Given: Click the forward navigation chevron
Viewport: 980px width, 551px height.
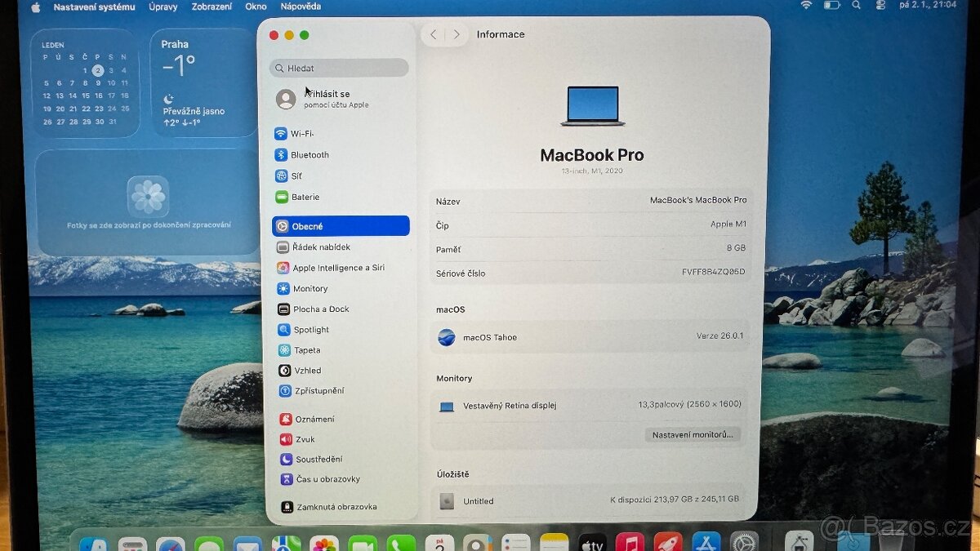Looking at the screenshot, I should click(x=457, y=34).
